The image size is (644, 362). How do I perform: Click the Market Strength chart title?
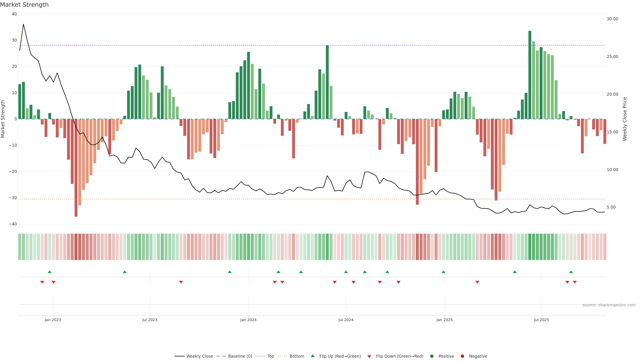(24, 5)
